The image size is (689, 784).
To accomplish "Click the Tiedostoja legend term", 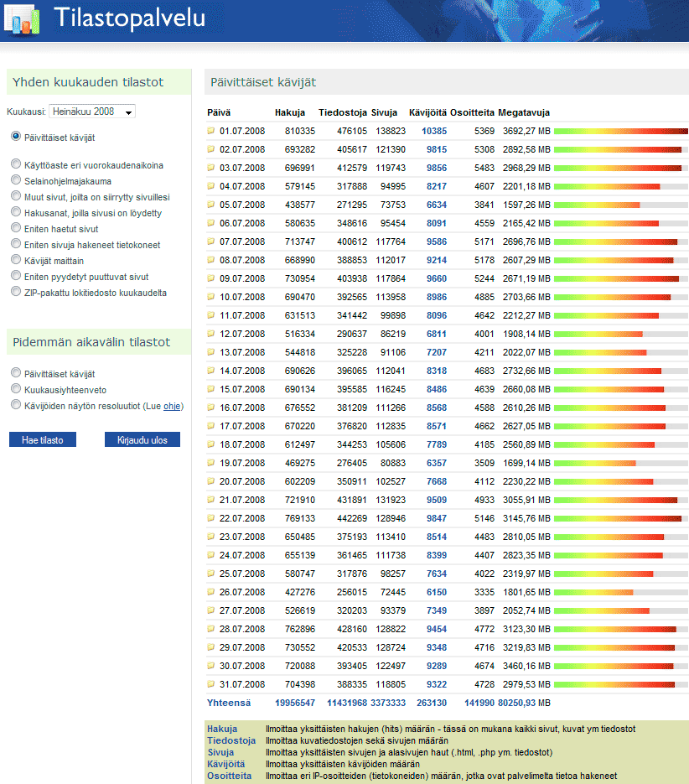I will pyautogui.click(x=231, y=740).
